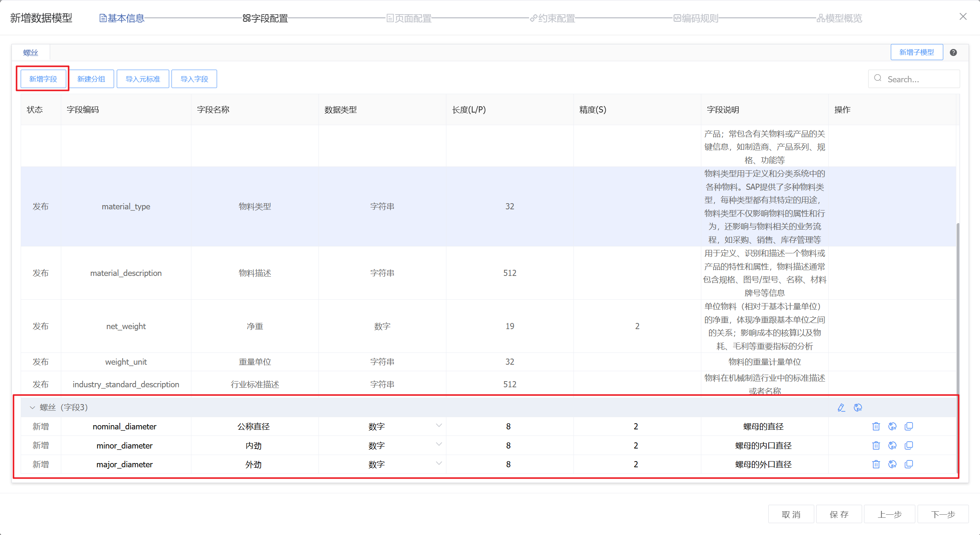980x535 pixels.
Task: Click the 新增子模型 button
Action: (916, 52)
